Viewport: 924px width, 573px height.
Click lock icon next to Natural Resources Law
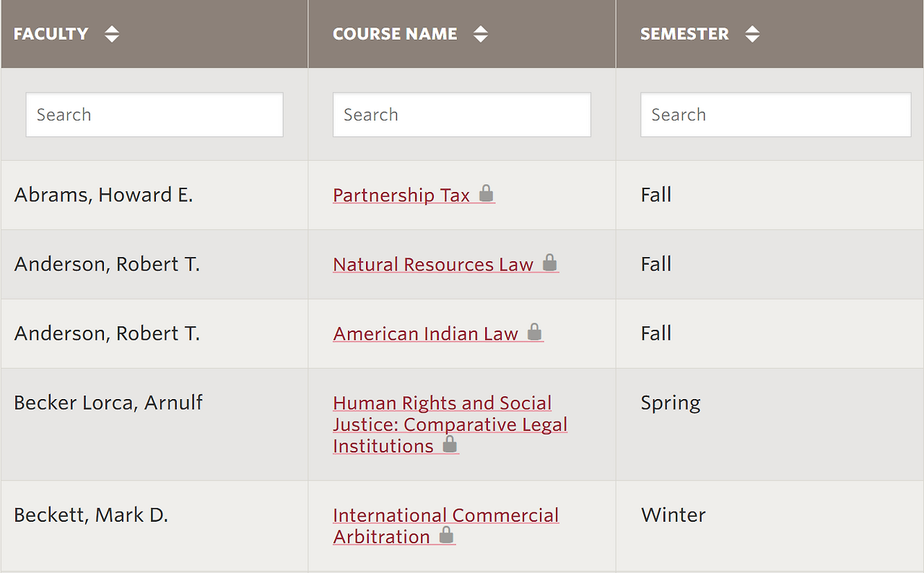(550, 262)
